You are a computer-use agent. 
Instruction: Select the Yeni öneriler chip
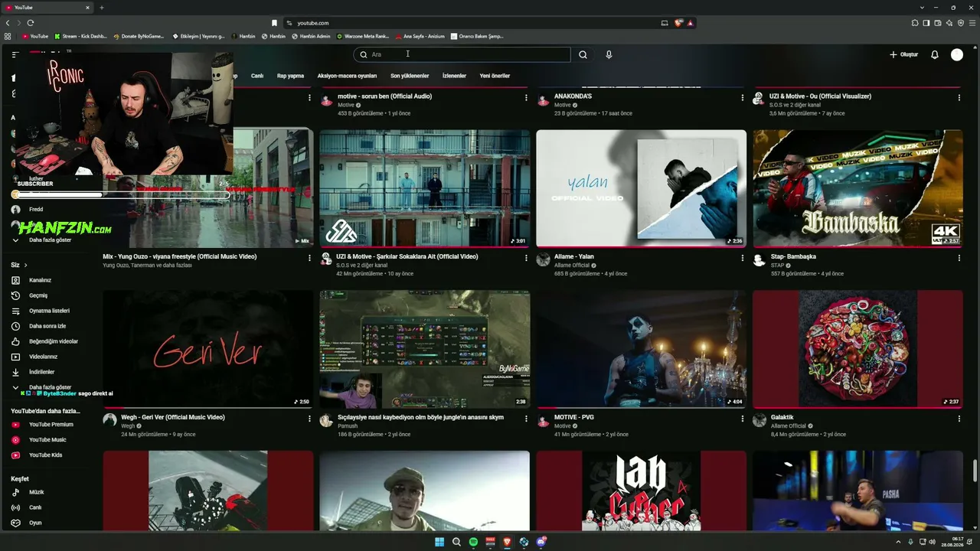[x=495, y=76]
